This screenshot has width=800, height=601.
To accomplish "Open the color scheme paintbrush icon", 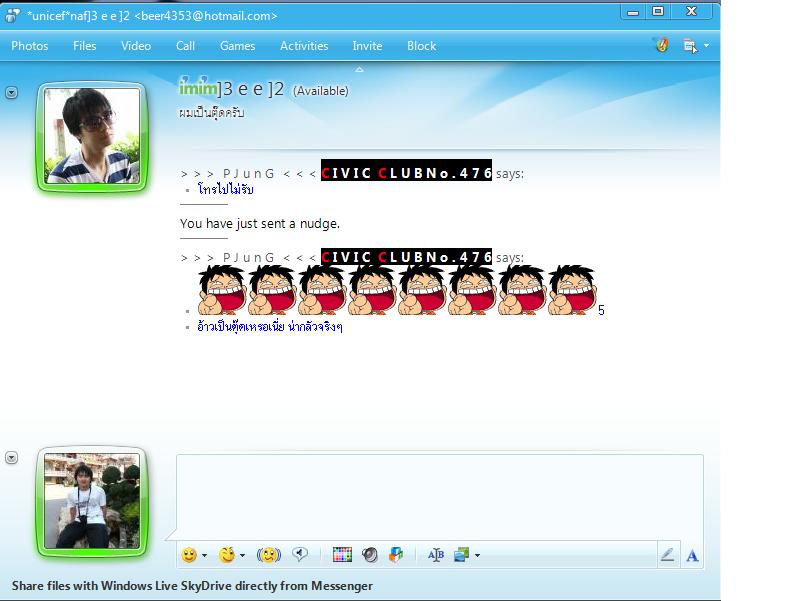I will (660, 45).
